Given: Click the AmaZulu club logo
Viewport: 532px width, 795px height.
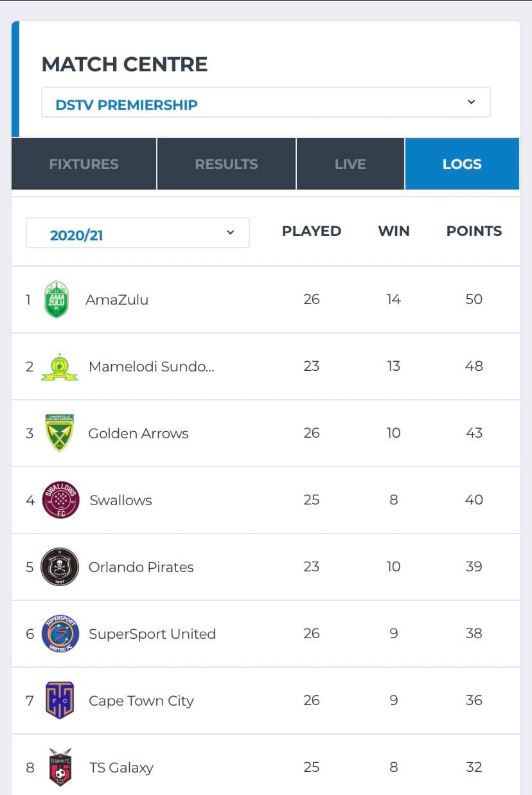Looking at the screenshot, I should [x=56, y=299].
